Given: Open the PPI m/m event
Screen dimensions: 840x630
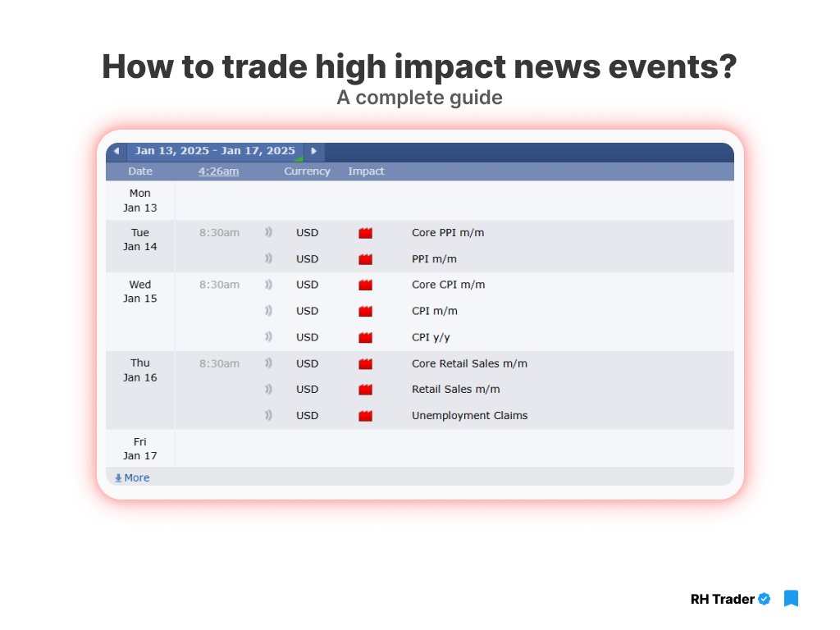Looking at the screenshot, I should click(x=434, y=258).
